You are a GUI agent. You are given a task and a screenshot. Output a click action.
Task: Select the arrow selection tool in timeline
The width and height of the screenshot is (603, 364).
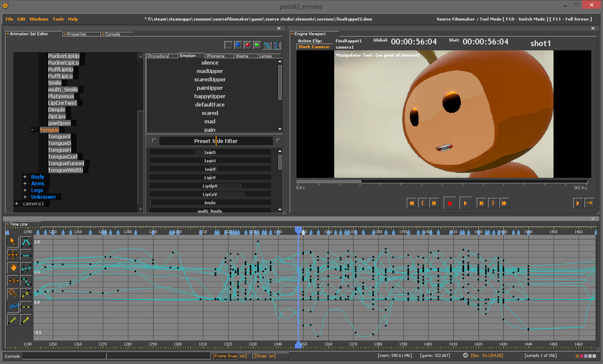pyautogui.click(x=13, y=241)
